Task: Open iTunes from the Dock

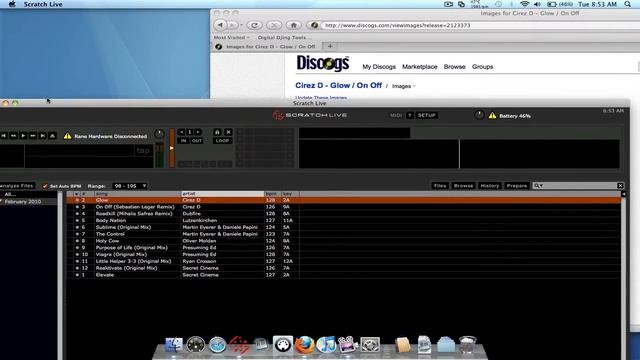Action: coord(326,345)
